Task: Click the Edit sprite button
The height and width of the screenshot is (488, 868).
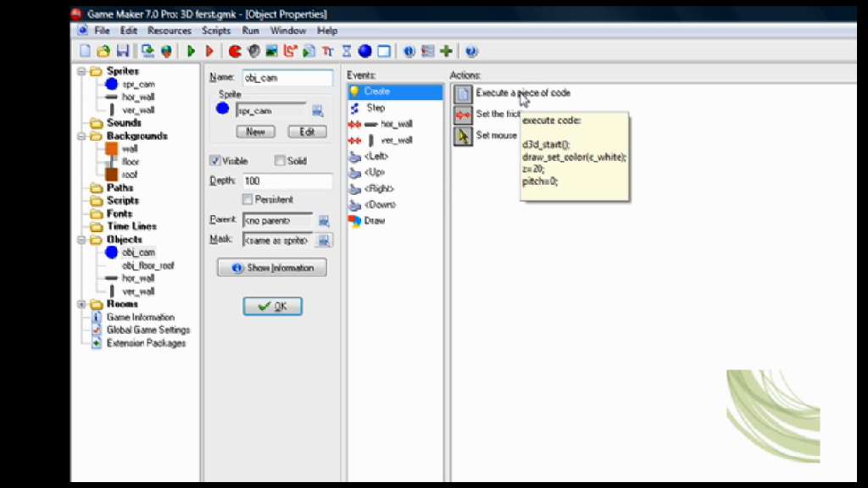Action: click(307, 132)
